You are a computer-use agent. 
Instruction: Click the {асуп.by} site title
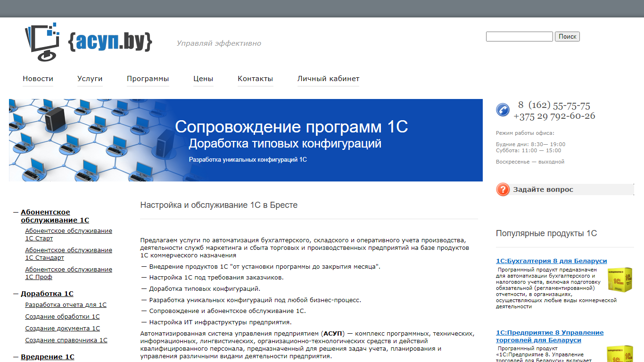point(110,41)
